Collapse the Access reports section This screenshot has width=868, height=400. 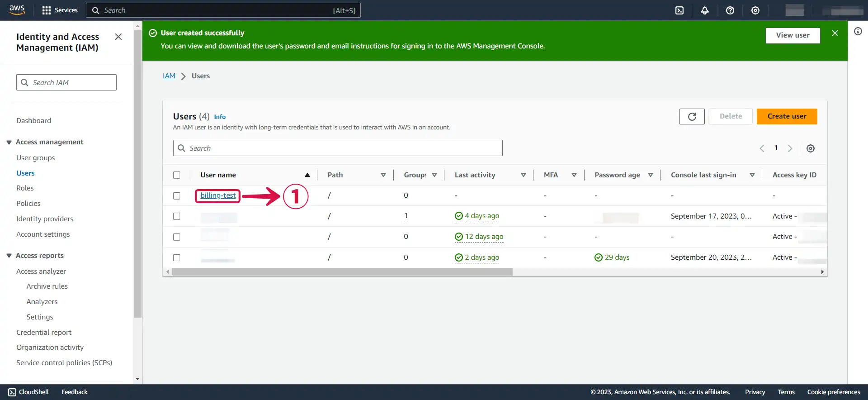pyautogui.click(x=9, y=256)
